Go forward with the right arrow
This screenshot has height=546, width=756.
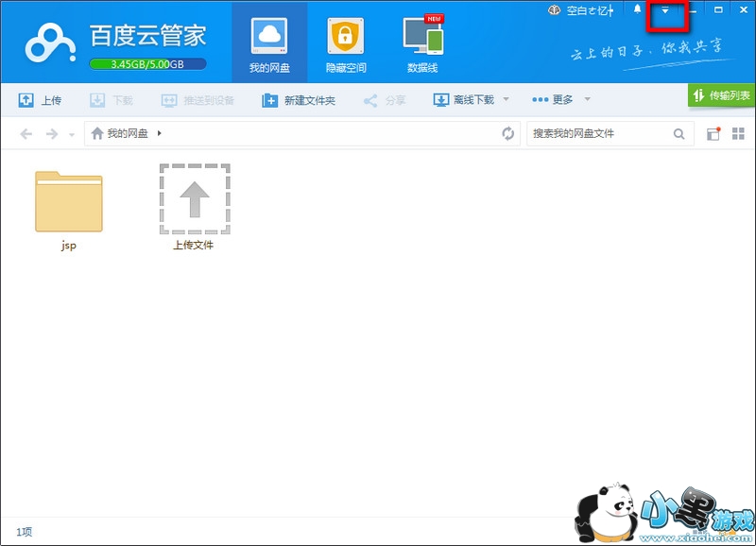(x=52, y=133)
